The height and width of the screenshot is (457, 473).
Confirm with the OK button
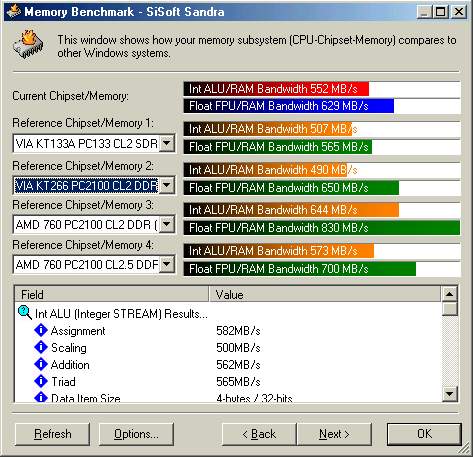click(424, 434)
